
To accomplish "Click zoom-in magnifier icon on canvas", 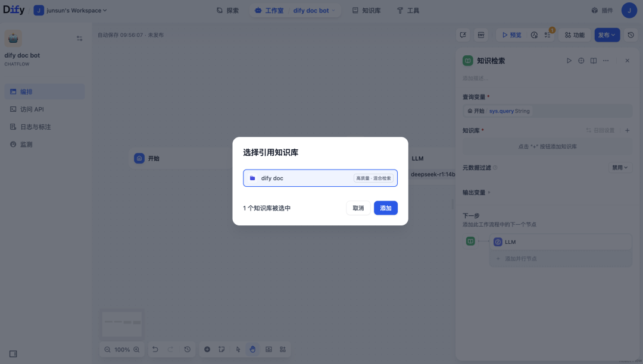I will (x=136, y=349).
